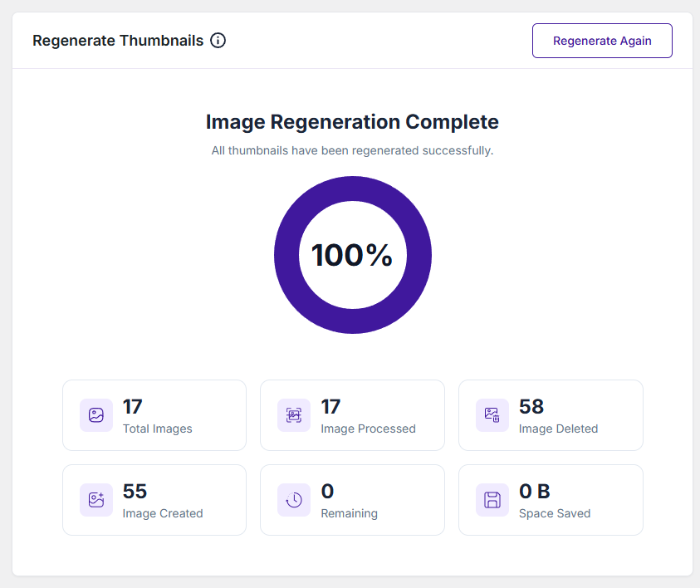This screenshot has width=700, height=588.
Task: Click the Remaining clock icon
Action: (x=294, y=500)
